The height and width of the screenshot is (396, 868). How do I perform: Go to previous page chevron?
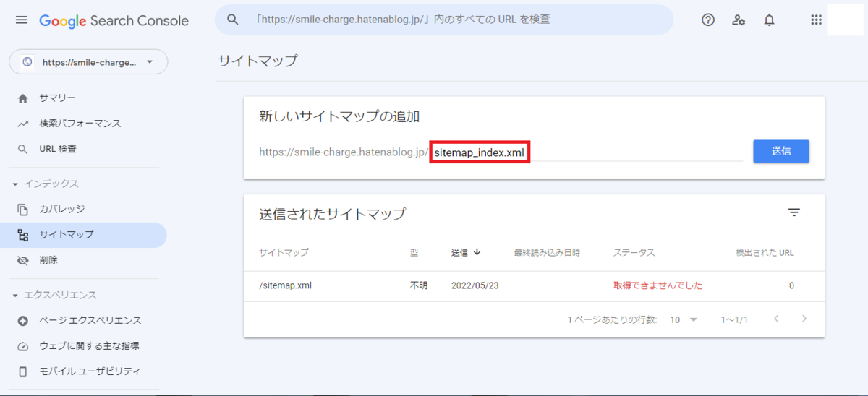click(x=776, y=319)
